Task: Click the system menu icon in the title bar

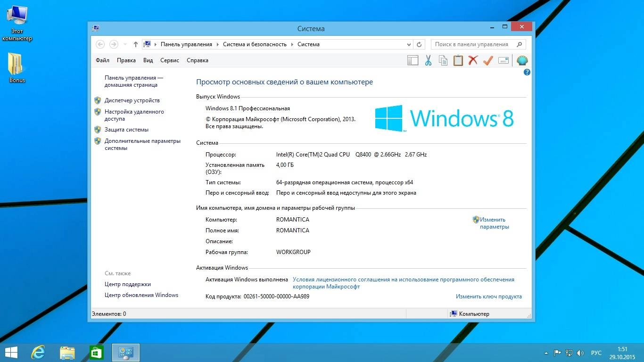Action: 95,28
